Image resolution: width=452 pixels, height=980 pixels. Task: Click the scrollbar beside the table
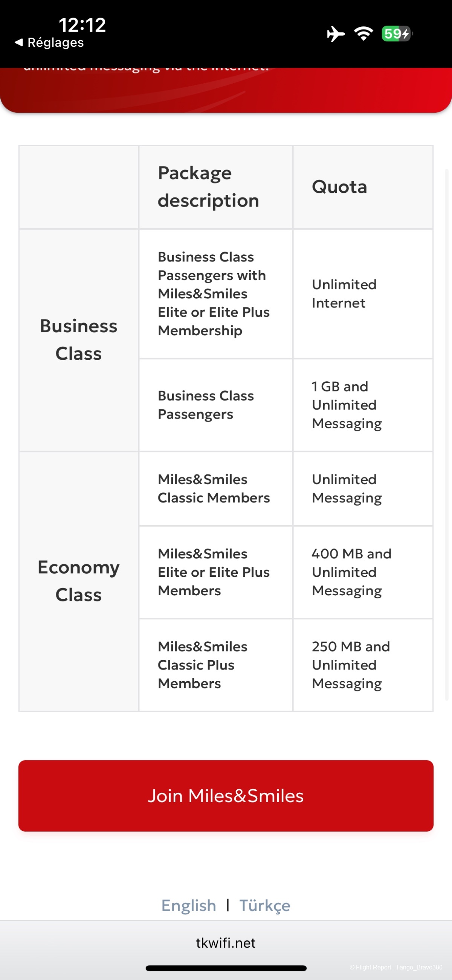tap(447, 434)
